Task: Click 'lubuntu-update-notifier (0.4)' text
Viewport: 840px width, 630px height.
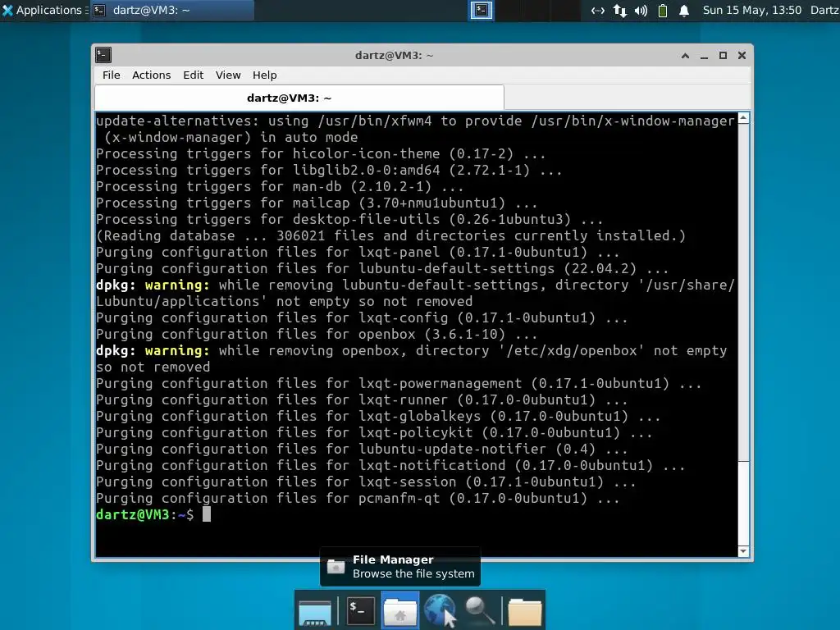Action: click(x=477, y=450)
